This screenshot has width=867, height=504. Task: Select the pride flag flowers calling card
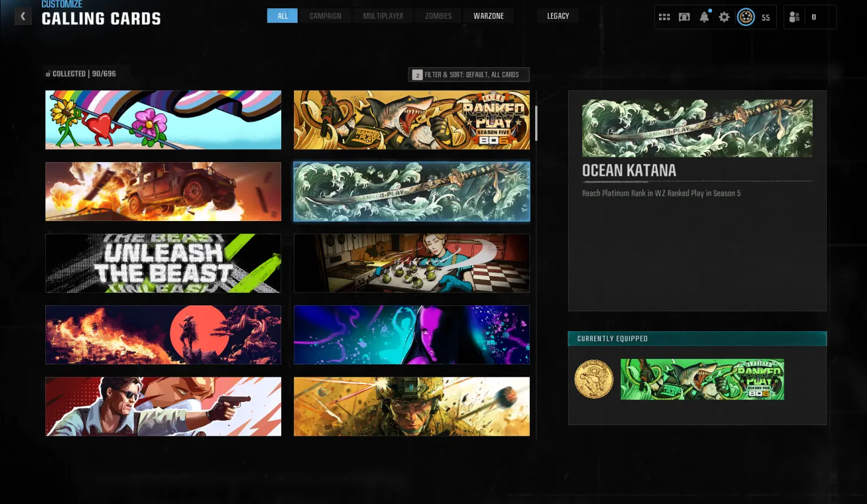163,120
